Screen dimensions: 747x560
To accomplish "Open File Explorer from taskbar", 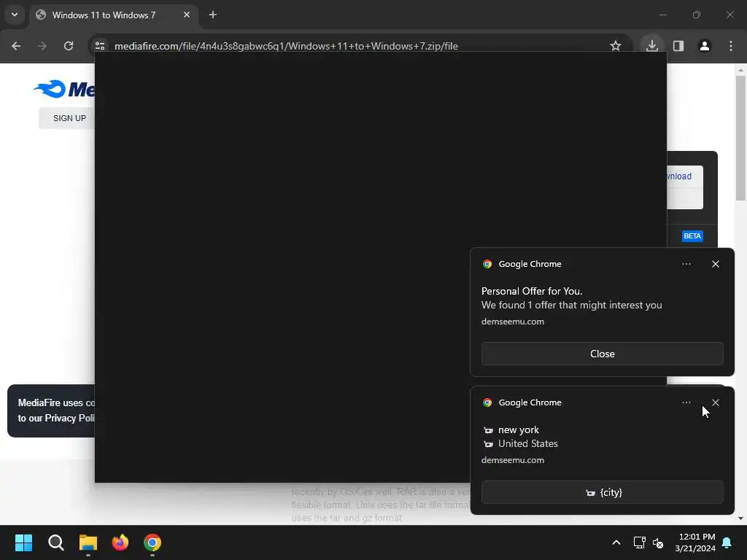I will click(x=88, y=542).
